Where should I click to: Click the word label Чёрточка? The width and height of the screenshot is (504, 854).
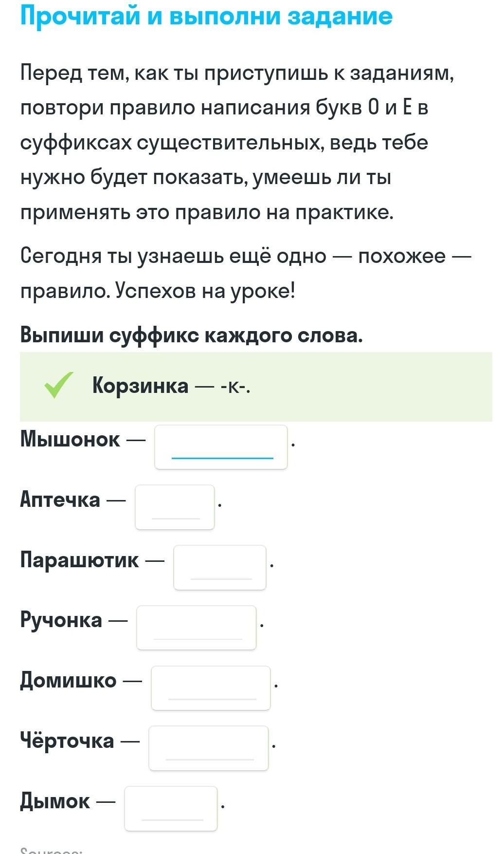(x=67, y=741)
